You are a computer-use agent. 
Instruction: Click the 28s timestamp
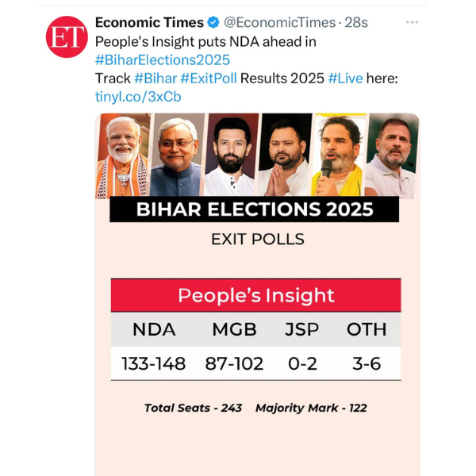click(353, 22)
